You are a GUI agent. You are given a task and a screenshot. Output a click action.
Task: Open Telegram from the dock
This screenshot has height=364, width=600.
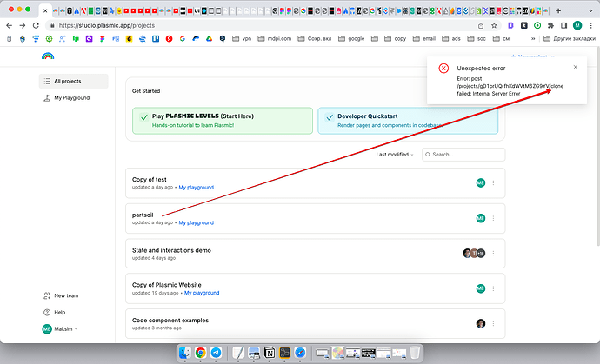[x=217, y=353]
